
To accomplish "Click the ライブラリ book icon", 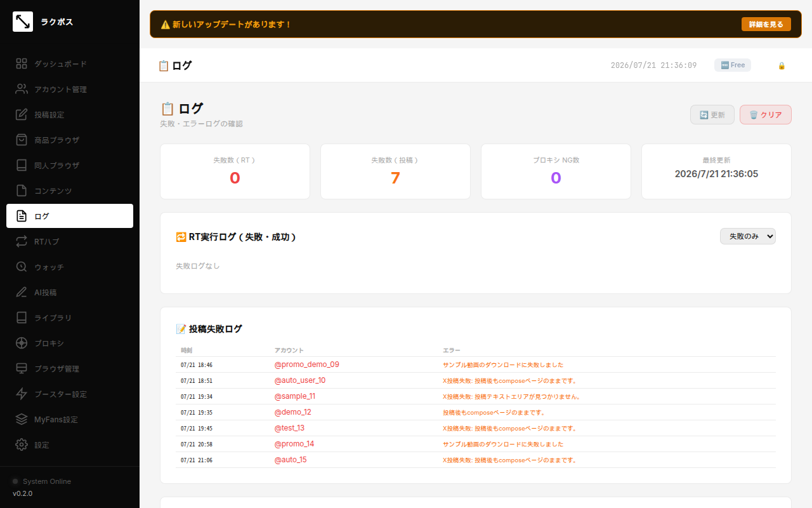I will [x=22, y=317].
